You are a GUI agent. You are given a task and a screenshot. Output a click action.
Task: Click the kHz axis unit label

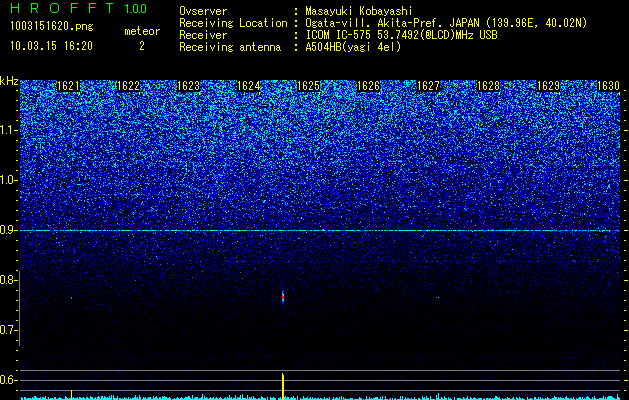[9, 81]
